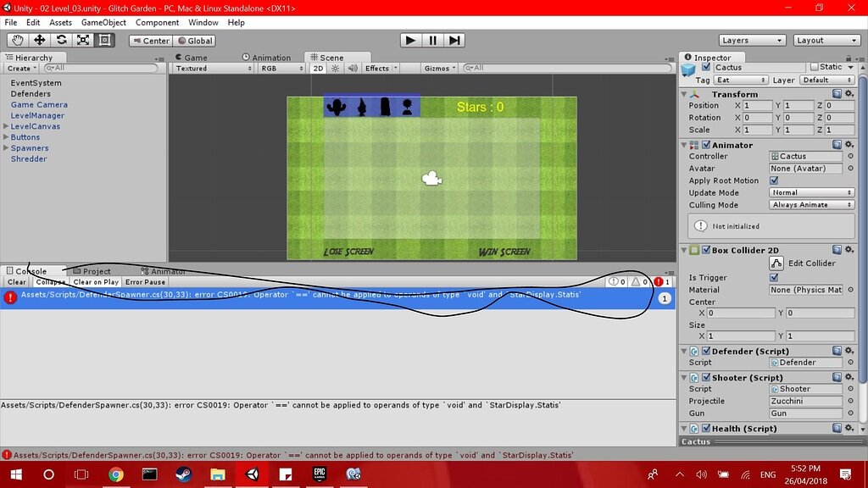The height and width of the screenshot is (488, 868).
Task: Select the Move tool
Action: click(x=39, y=40)
